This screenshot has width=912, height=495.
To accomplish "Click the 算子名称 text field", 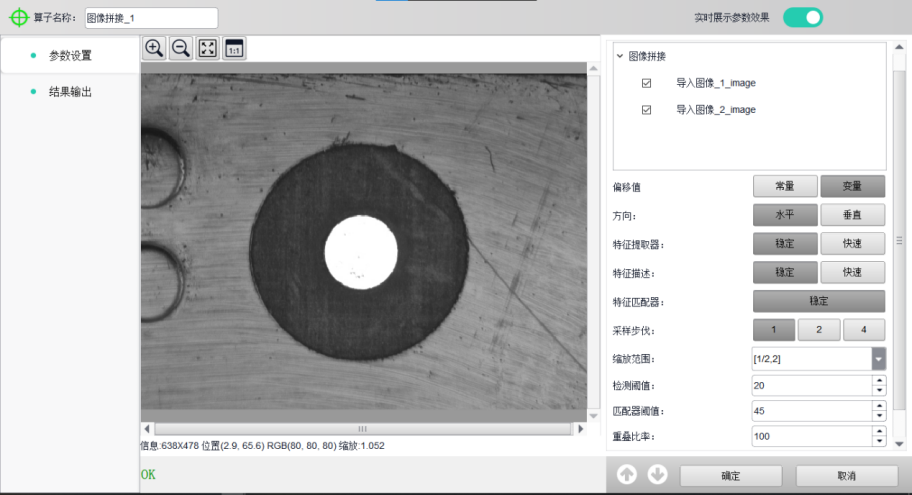I will tap(151, 18).
